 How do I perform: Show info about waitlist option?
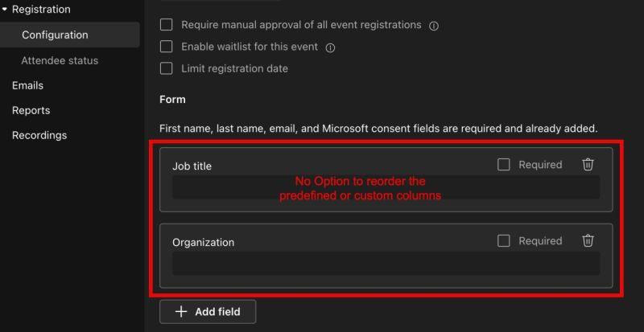point(330,47)
